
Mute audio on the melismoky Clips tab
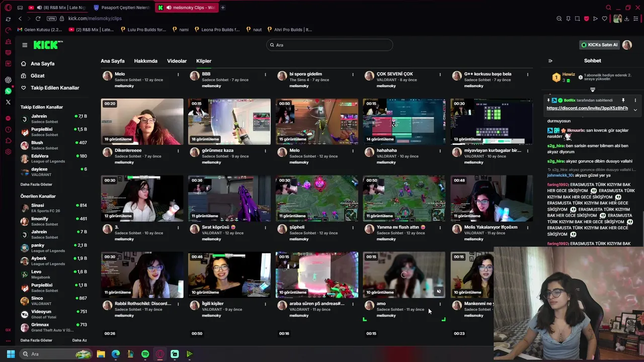pos(168,8)
